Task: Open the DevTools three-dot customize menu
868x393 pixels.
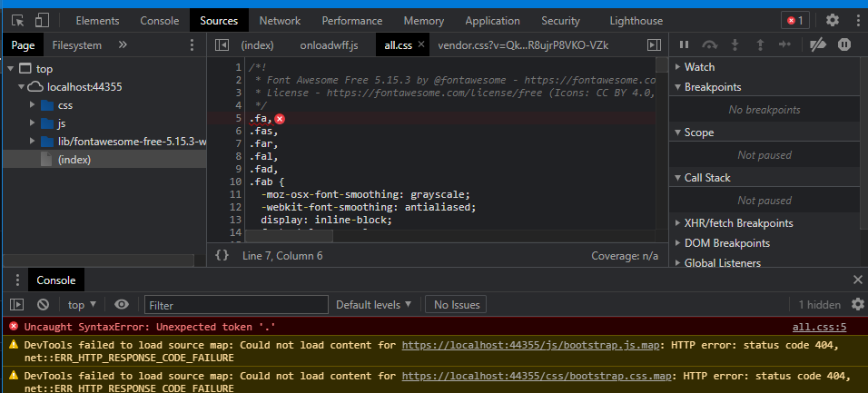Action: (857, 21)
